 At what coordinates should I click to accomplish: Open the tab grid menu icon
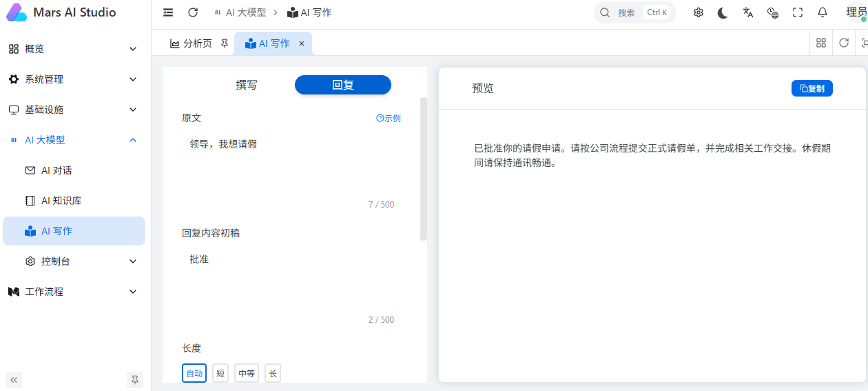[821, 43]
